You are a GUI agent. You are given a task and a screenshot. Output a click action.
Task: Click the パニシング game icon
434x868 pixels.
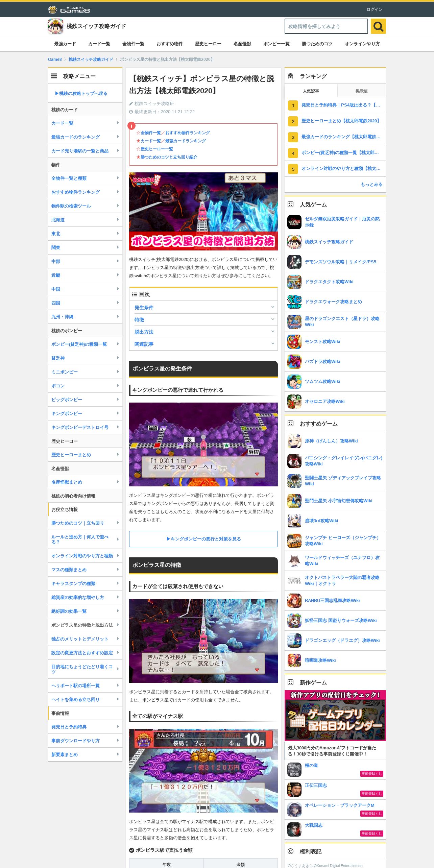click(x=294, y=461)
